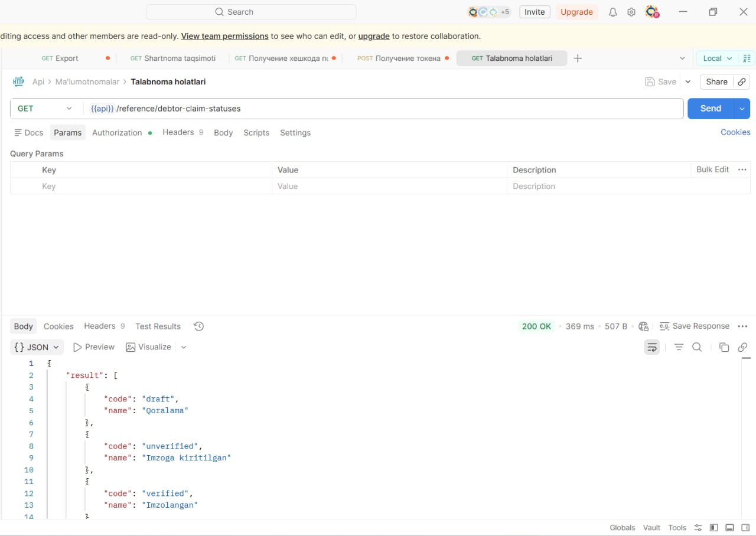The image size is (756, 536).
Task: Open Bulk Edit for query params
Action: pyautogui.click(x=712, y=169)
